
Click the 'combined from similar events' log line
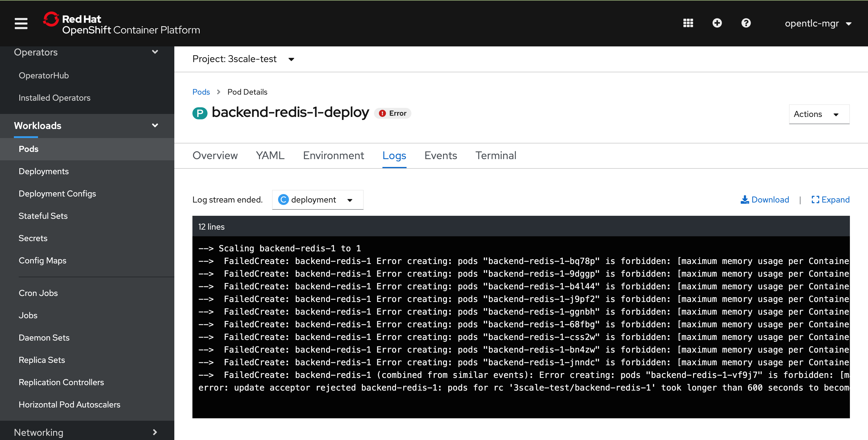[524, 375]
